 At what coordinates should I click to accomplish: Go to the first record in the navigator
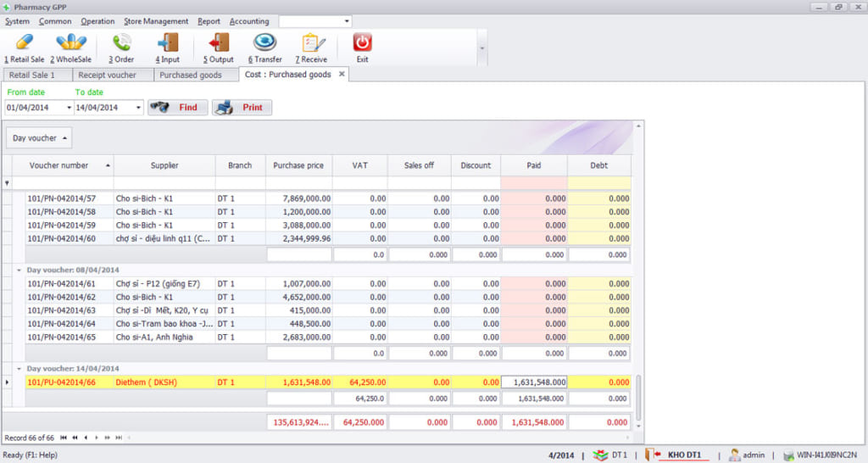pyautogui.click(x=64, y=438)
